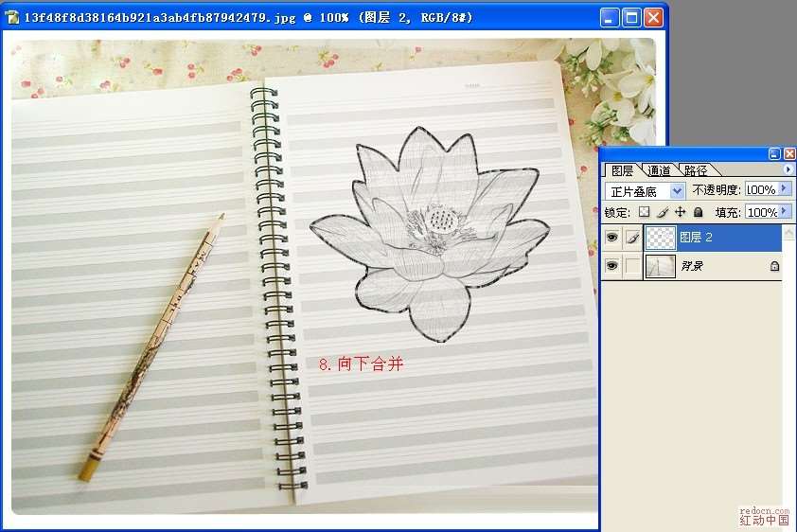This screenshot has height=532, width=797.
Task: Open the 填充 fill slider arrow
Action: point(785,213)
